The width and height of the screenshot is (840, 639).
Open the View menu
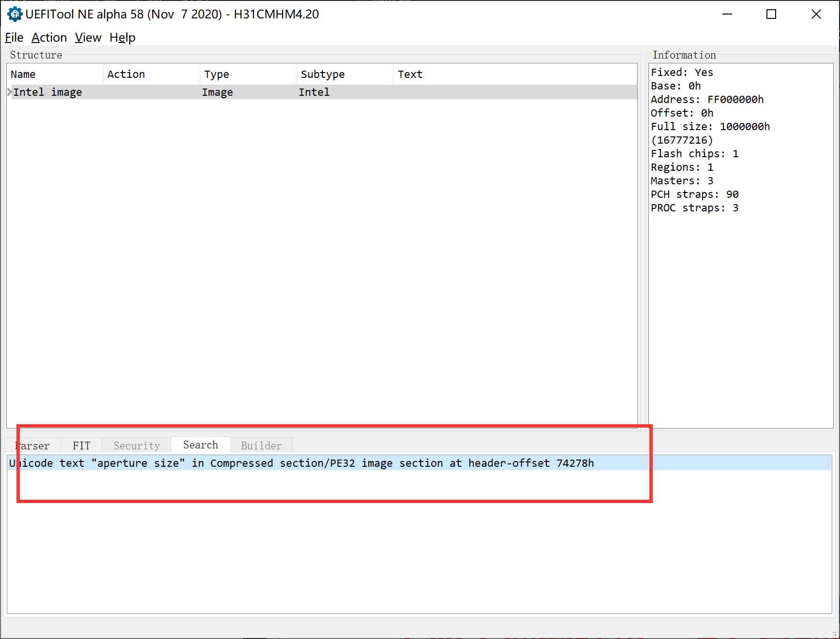(x=88, y=38)
